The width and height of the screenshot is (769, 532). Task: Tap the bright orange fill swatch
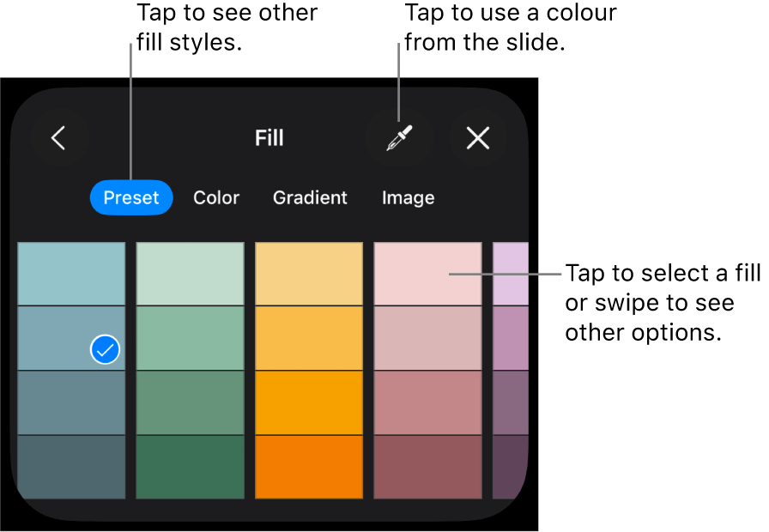click(x=309, y=403)
